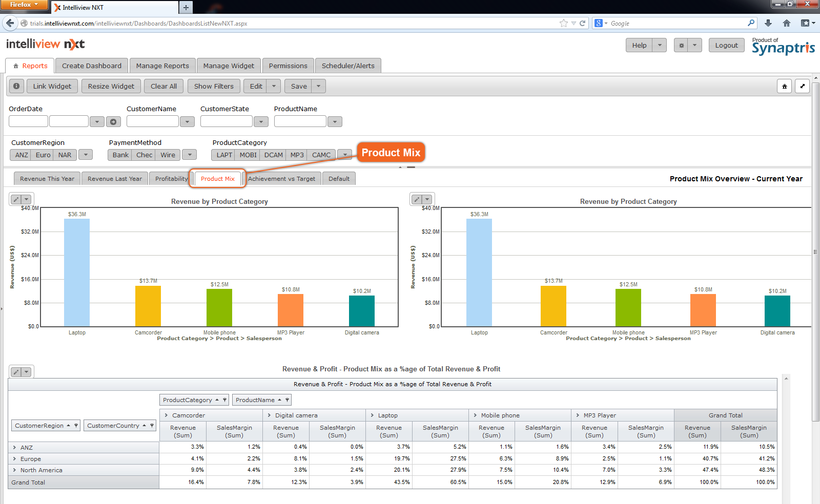Toggle the LAPT product category filter
Viewport: 820px width, 504px height.
point(224,155)
